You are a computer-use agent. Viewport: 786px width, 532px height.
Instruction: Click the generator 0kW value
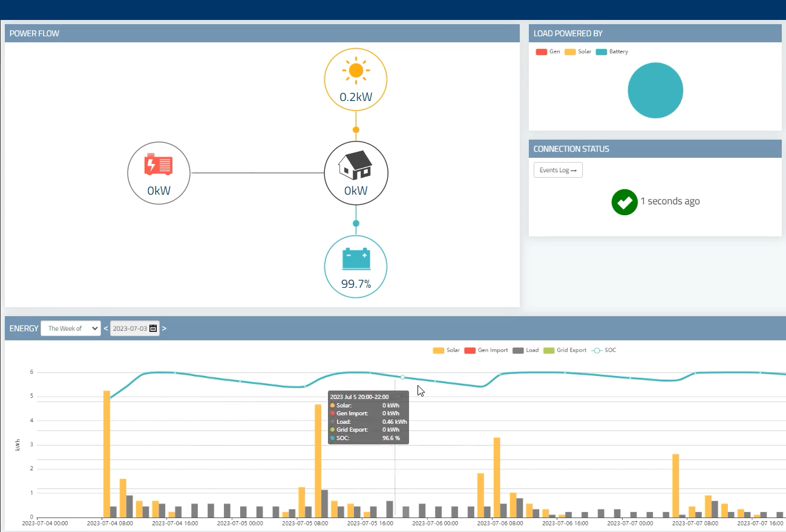coord(159,190)
